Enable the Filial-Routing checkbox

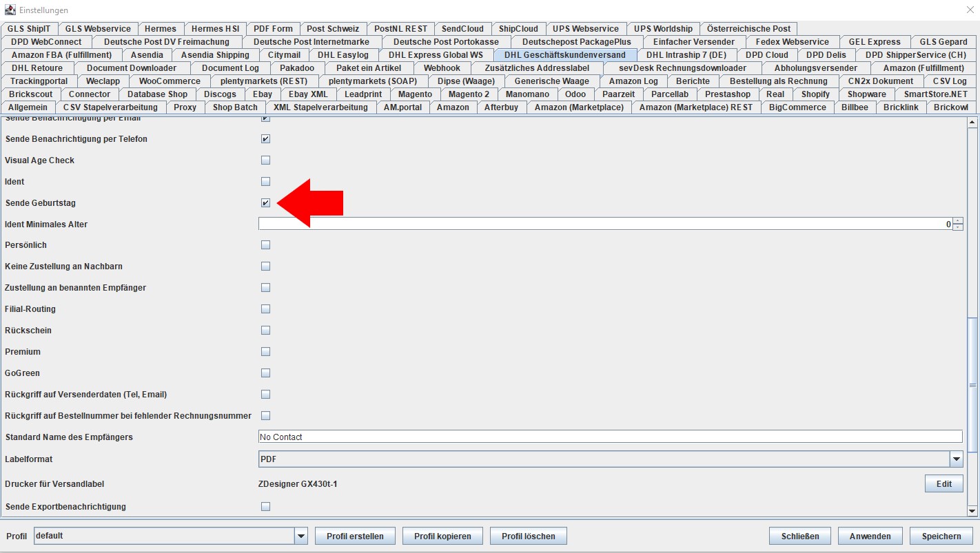click(265, 309)
